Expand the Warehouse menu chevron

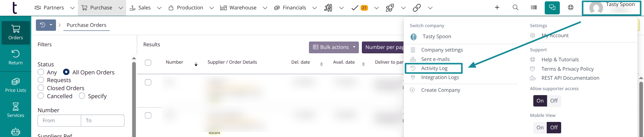[x=265, y=8]
